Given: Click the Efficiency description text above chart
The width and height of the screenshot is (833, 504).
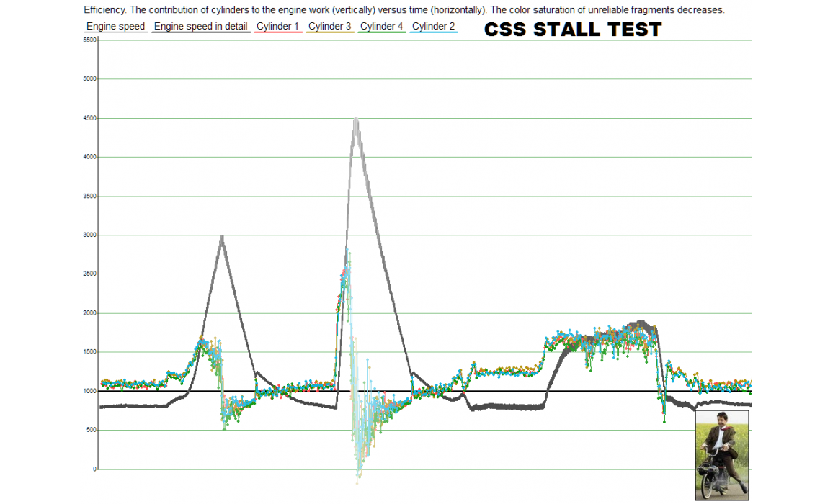Looking at the screenshot, I should pyautogui.click(x=404, y=10).
